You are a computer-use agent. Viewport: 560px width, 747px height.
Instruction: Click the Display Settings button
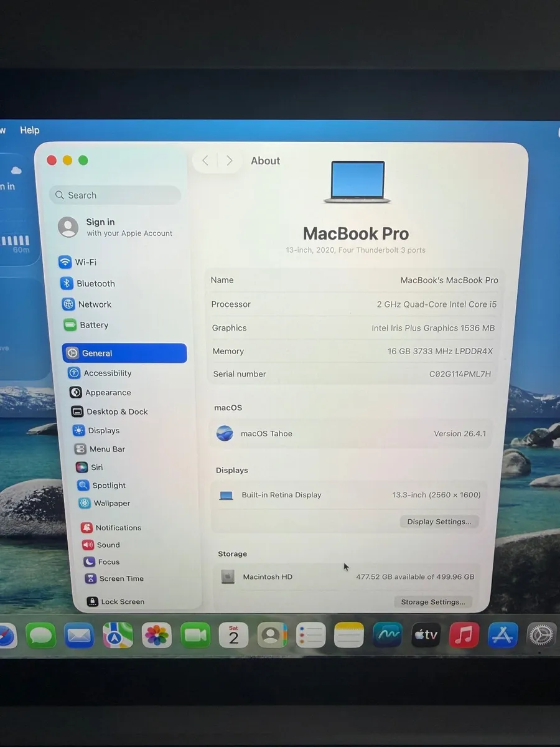coord(439,522)
